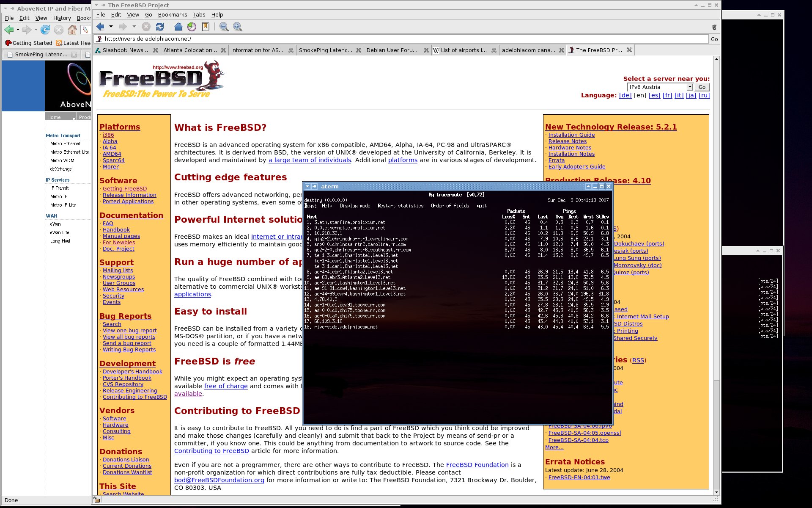812x508 pixels.
Task: Switch to the Debian User Forum tab
Action: tap(397, 50)
